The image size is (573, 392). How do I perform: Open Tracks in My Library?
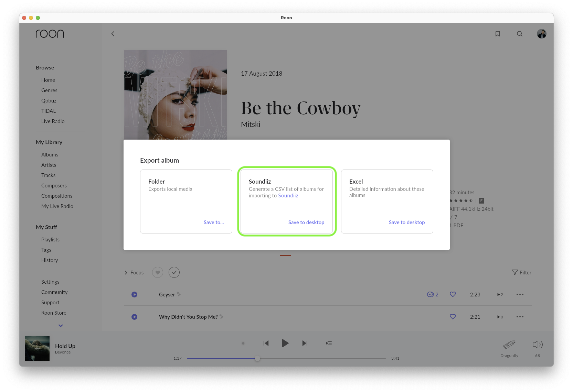point(49,175)
